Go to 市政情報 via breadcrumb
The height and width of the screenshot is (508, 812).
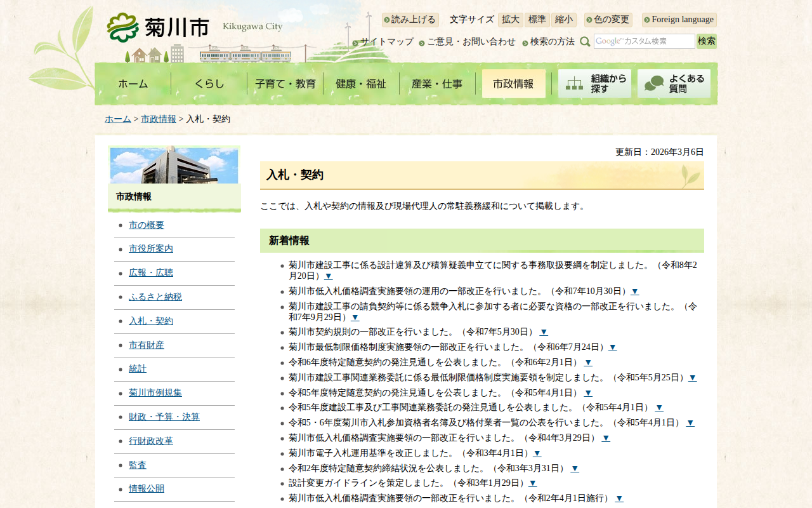click(x=159, y=119)
